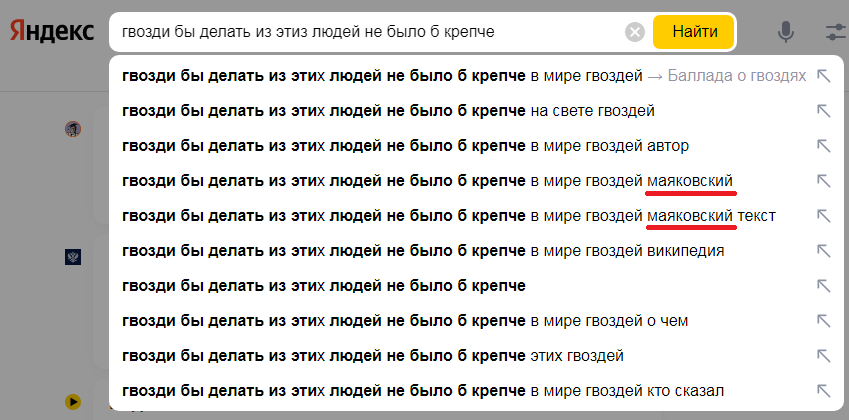Click the arrow beside the автор suggestion
This screenshot has width=849, height=420.
point(823,145)
